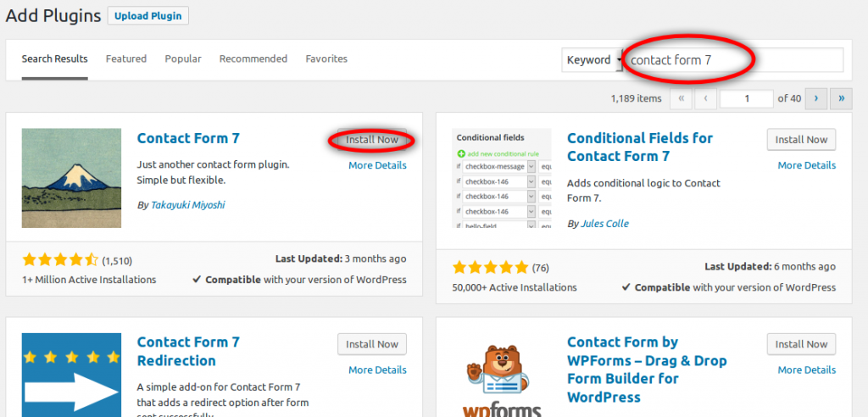Jump to last page of results

[841, 98]
